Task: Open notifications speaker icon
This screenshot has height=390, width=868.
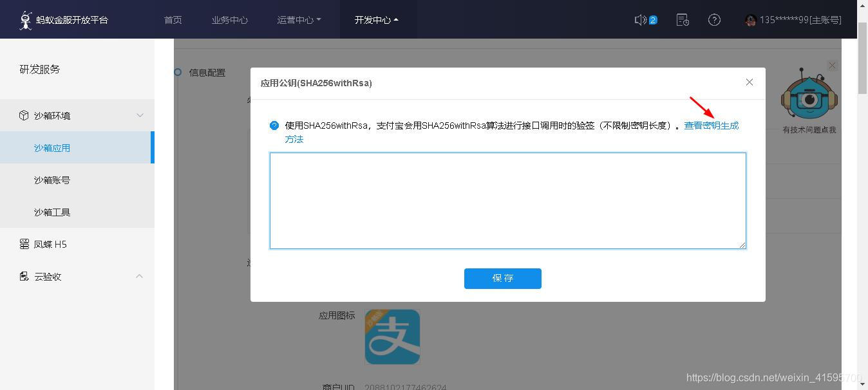Action: click(641, 20)
